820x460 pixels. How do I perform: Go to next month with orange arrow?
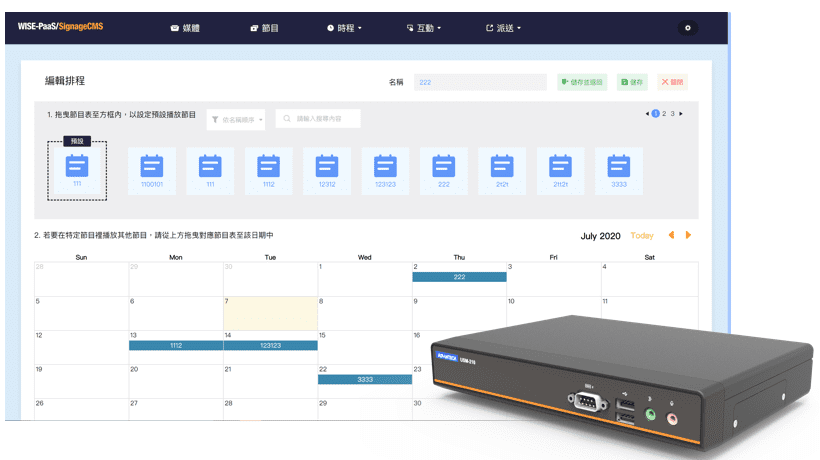tap(688, 236)
